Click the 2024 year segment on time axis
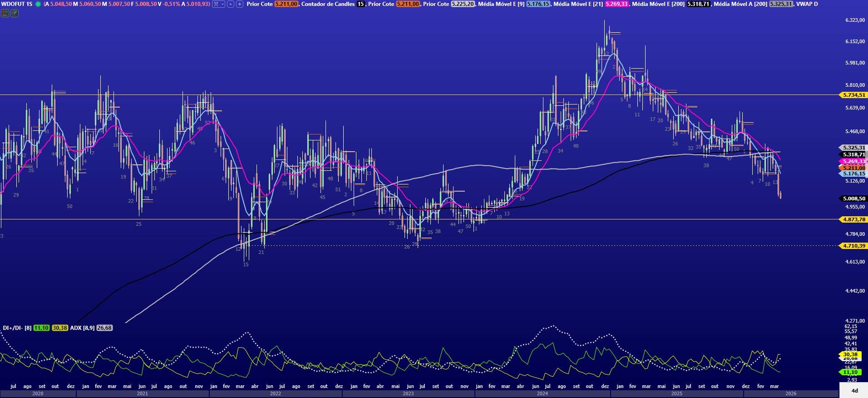The height and width of the screenshot is (398, 868). pyautogui.click(x=542, y=393)
